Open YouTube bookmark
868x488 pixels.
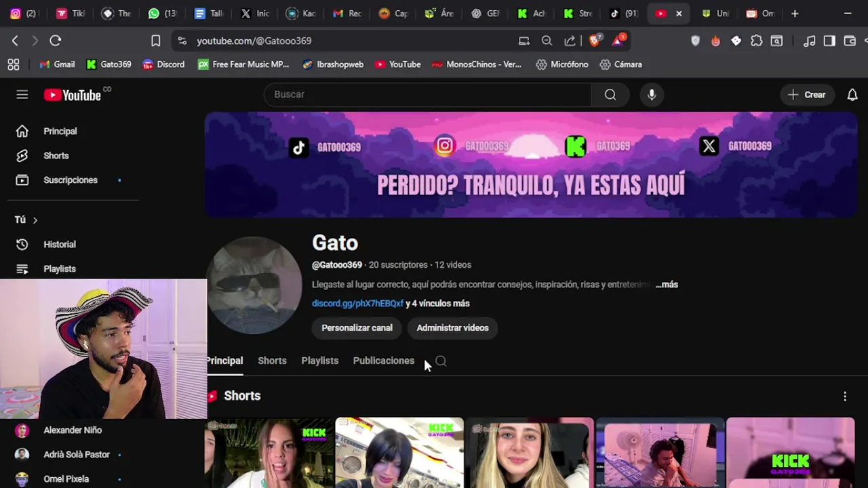[x=398, y=64]
